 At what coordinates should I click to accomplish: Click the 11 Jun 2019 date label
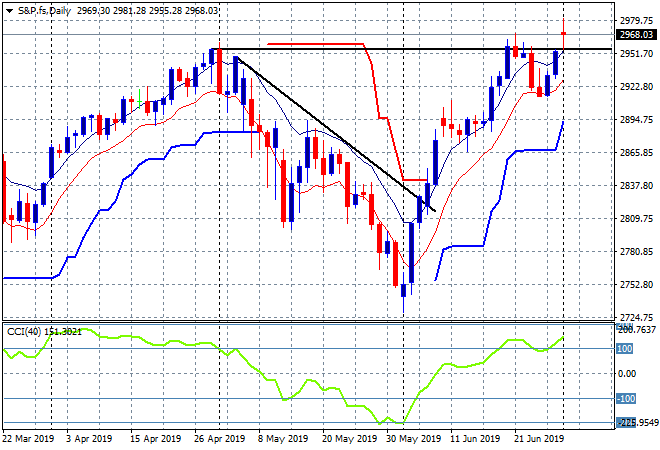coord(475,439)
